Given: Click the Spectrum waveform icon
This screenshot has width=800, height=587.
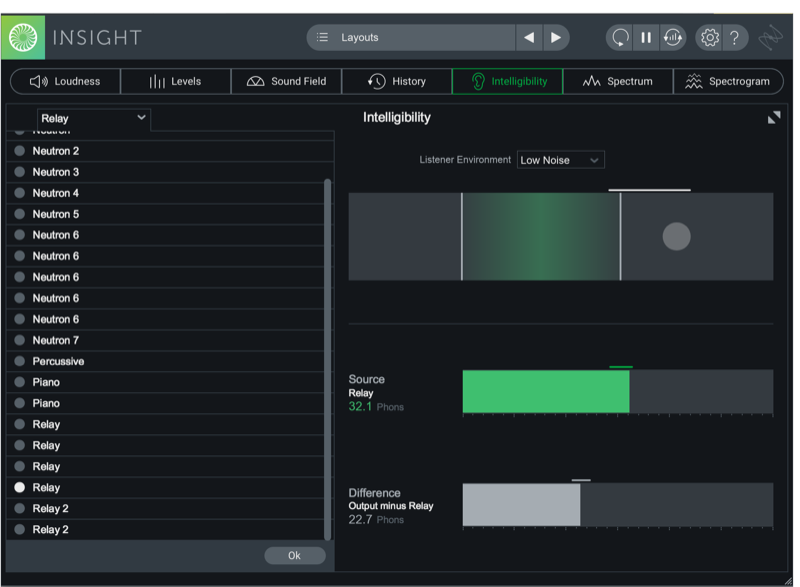Looking at the screenshot, I should pos(591,82).
